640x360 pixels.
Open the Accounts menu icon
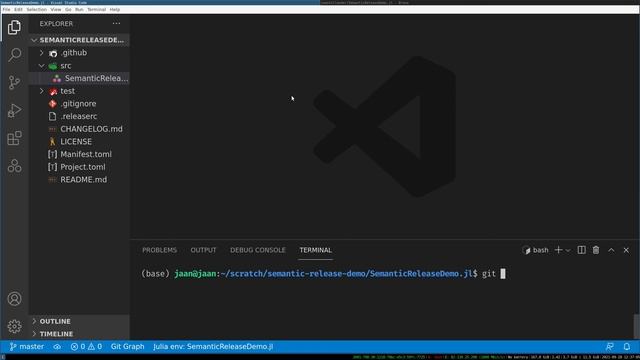click(x=14, y=299)
